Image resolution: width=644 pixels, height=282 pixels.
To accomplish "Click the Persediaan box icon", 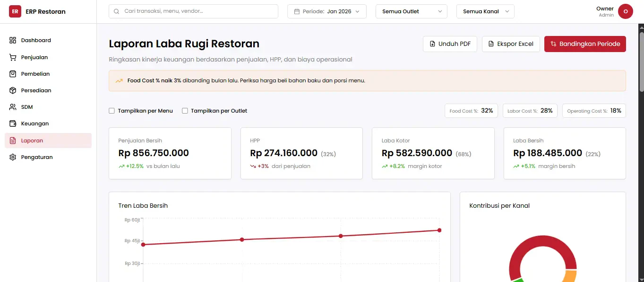I will tap(13, 90).
